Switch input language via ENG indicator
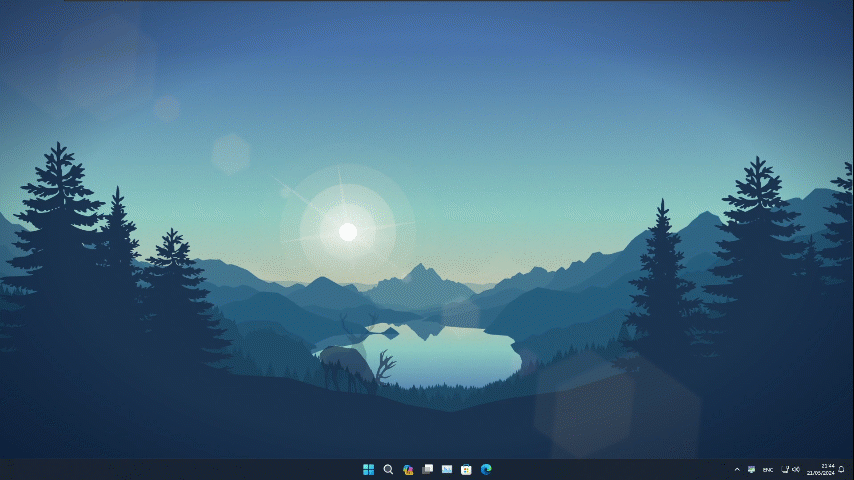The height and width of the screenshot is (480, 854). point(768,470)
